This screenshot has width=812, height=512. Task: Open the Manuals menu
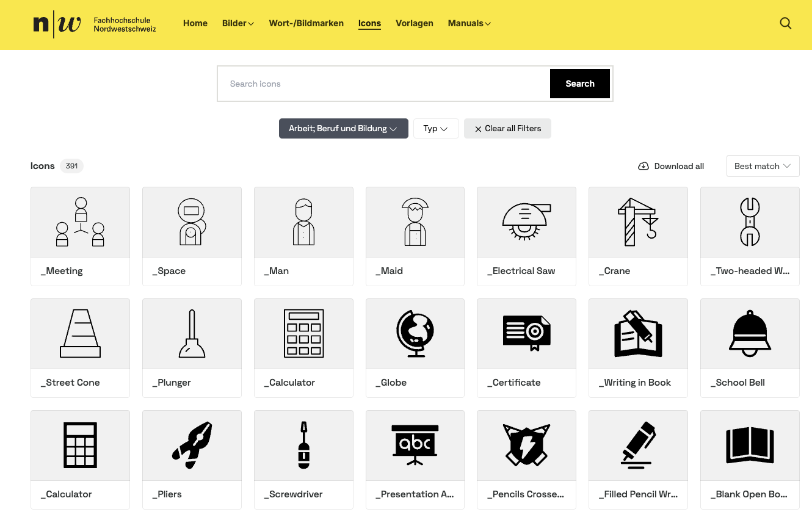(x=469, y=24)
